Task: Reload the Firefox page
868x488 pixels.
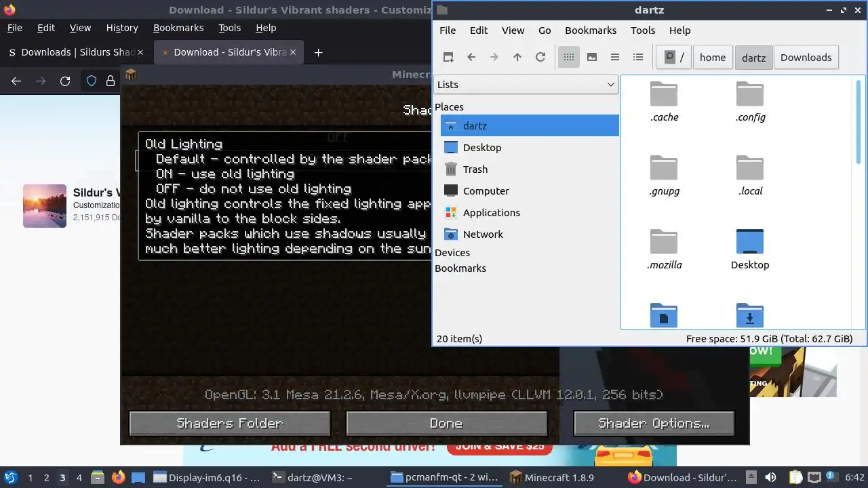Action: point(65,81)
